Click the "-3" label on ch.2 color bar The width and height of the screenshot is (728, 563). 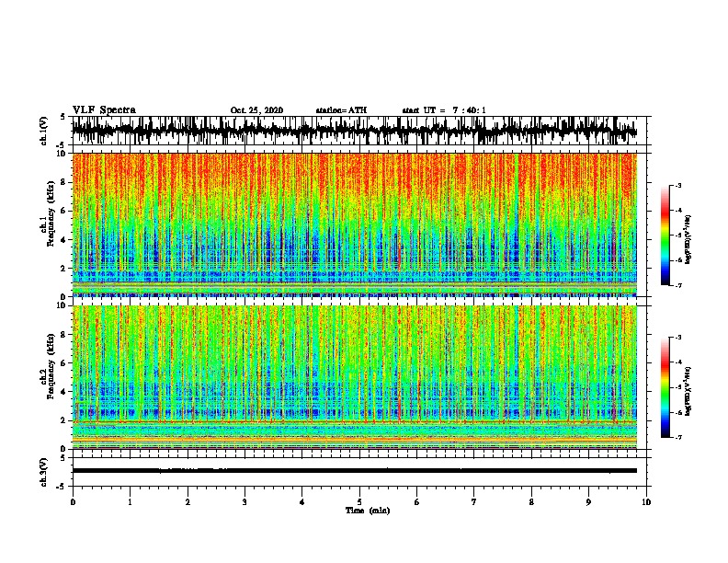point(677,338)
